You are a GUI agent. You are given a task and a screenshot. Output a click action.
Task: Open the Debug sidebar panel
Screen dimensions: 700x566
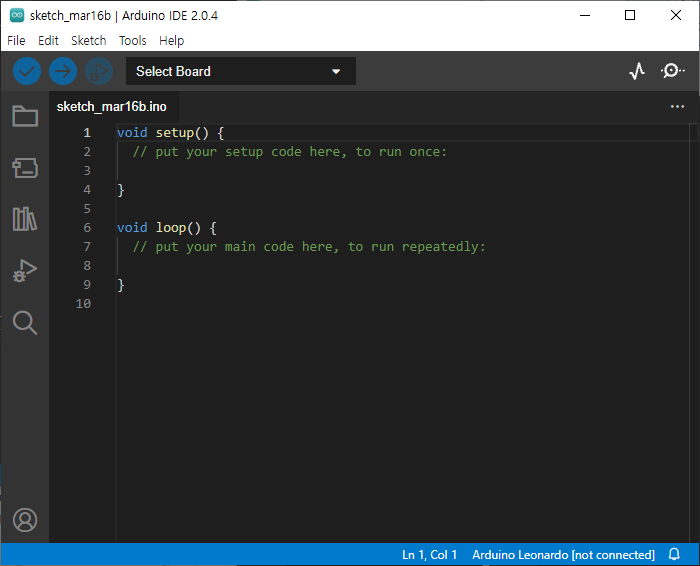click(25, 271)
